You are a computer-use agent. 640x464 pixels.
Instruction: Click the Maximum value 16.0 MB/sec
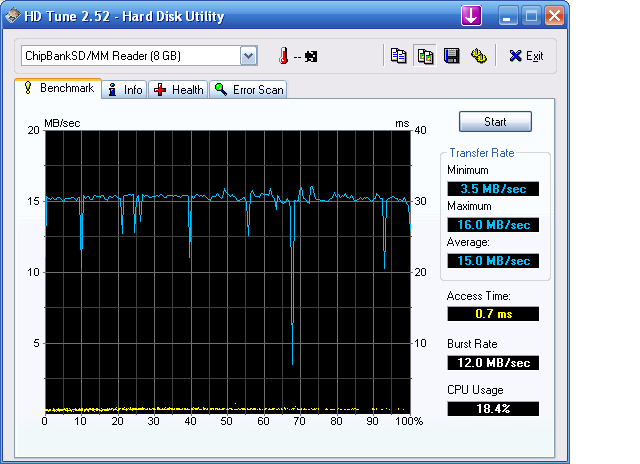(x=493, y=225)
